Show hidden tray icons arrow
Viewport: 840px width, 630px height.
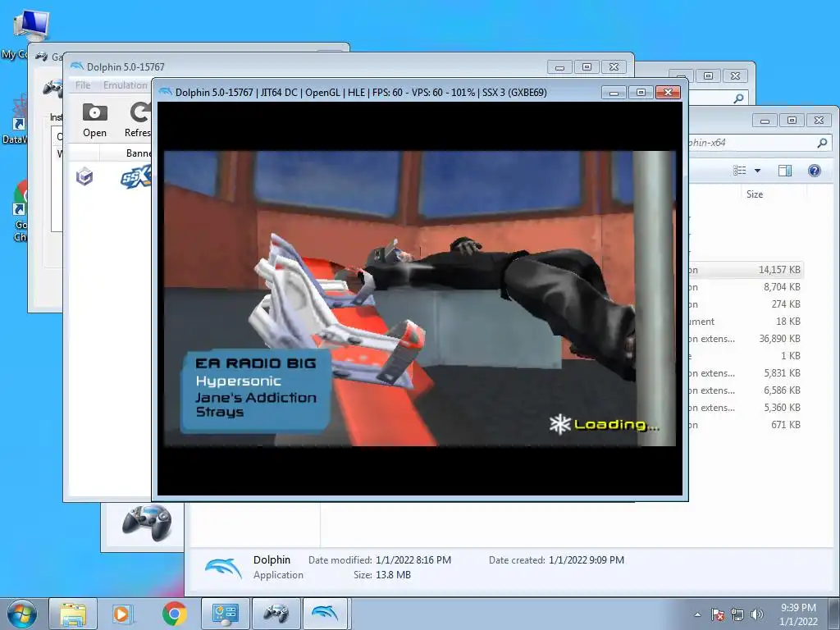[697, 614]
